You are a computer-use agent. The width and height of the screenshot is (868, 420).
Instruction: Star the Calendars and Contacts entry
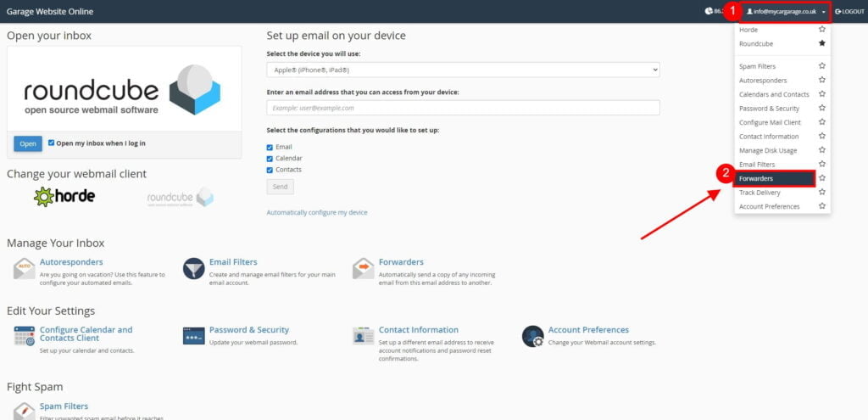coord(822,94)
